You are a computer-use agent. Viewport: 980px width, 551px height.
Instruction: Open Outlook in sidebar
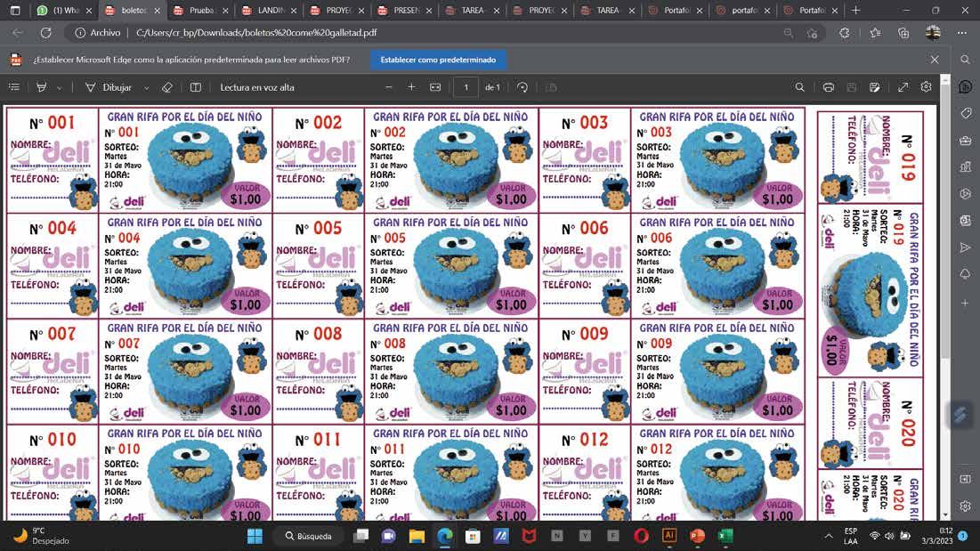(966, 221)
